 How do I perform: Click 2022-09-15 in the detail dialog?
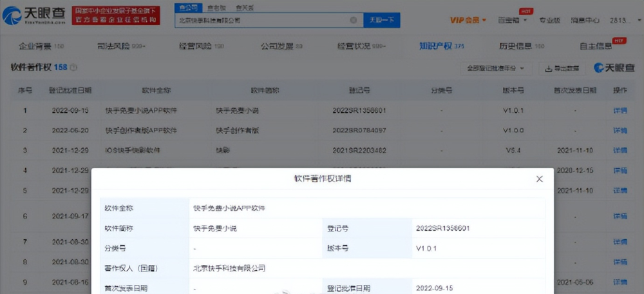[434, 288]
